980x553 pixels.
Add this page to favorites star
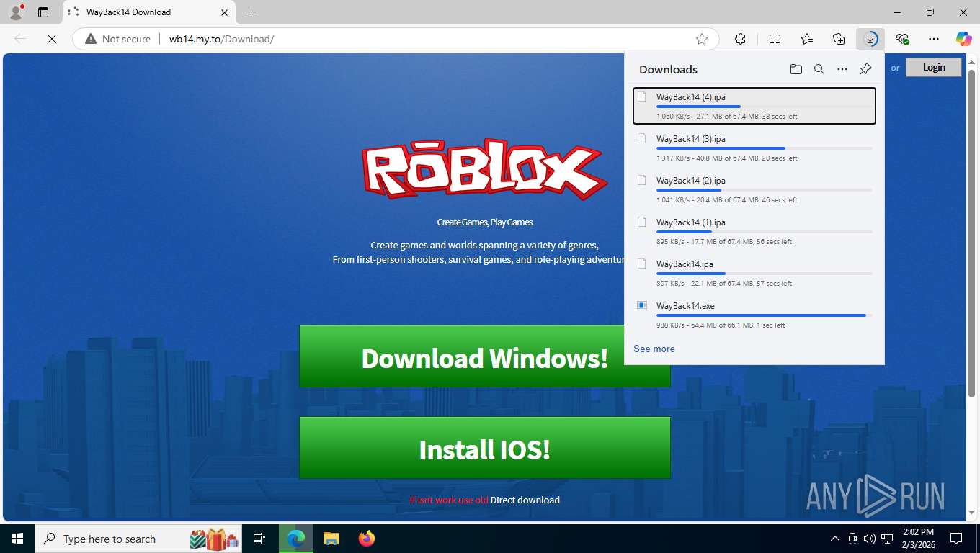(x=701, y=39)
